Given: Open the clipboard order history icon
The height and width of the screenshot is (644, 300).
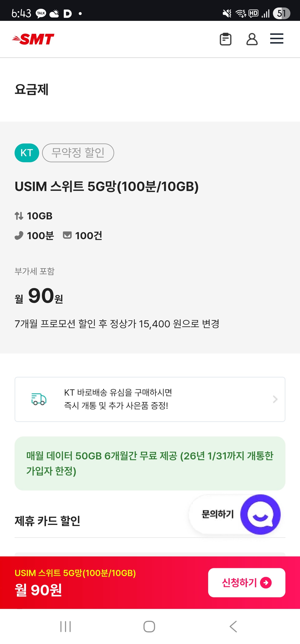Looking at the screenshot, I should click(225, 39).
